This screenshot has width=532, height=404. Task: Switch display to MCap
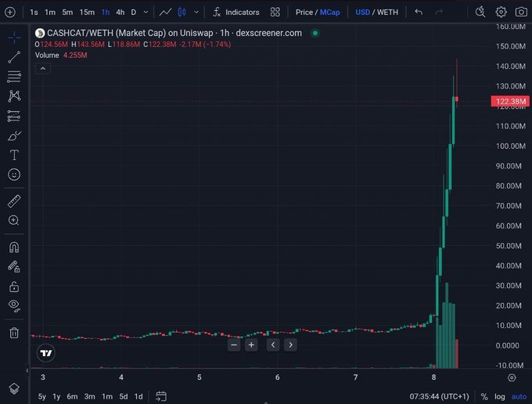click(330, 13)
